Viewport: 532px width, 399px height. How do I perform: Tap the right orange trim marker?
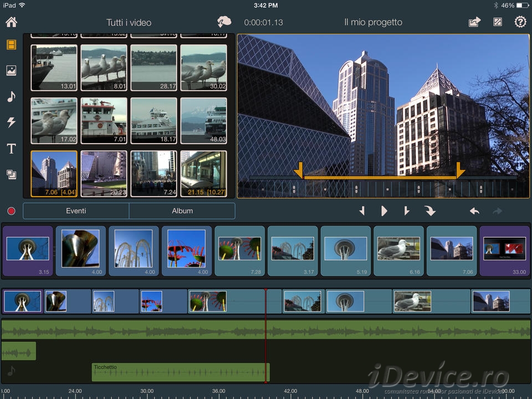pos(460,170)
